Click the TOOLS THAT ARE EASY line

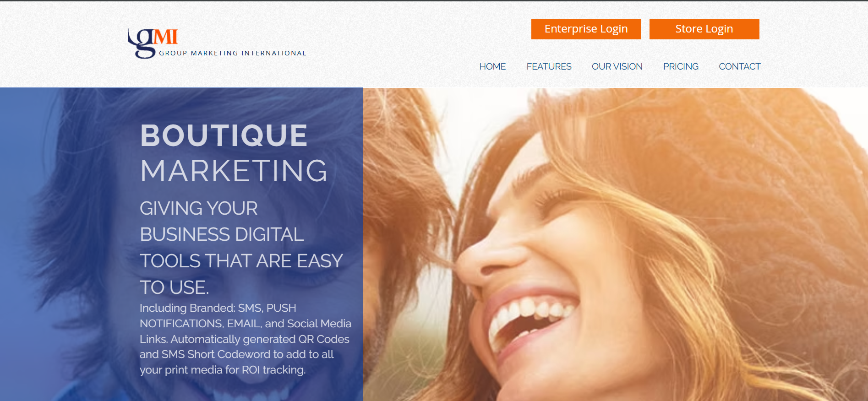[241, 261]
